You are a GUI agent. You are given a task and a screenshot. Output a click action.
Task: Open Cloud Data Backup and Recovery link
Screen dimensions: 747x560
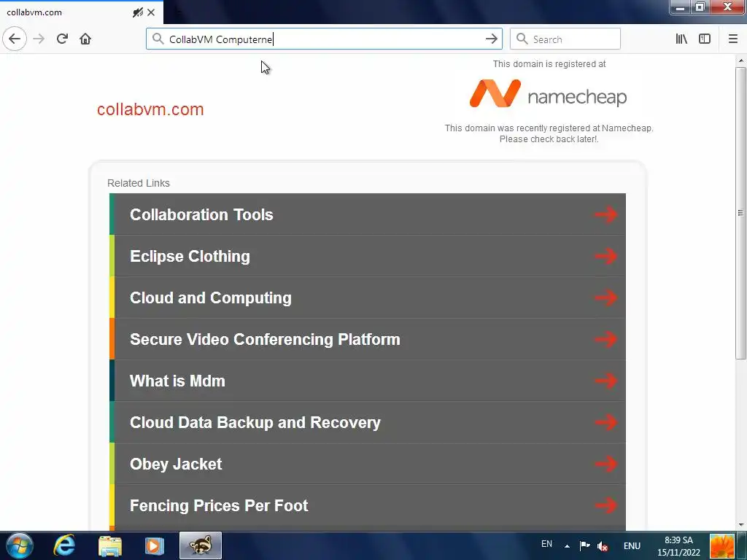(x=368, y=422)
